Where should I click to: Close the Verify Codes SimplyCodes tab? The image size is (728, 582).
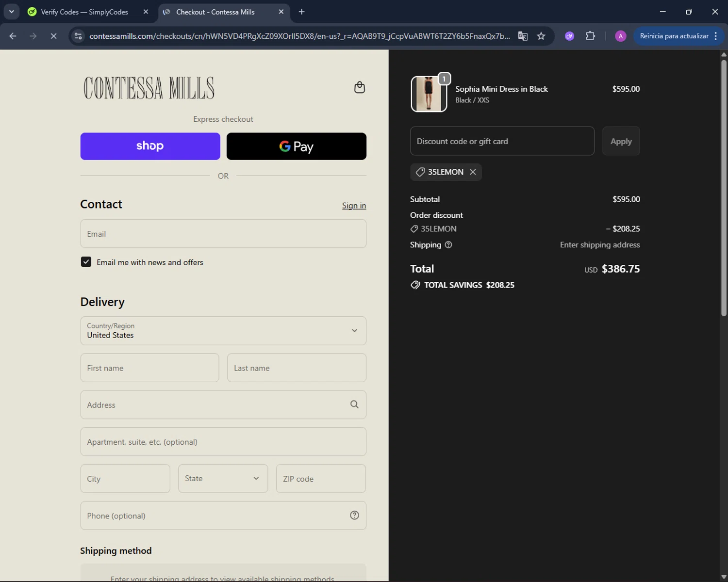[146, 12]
